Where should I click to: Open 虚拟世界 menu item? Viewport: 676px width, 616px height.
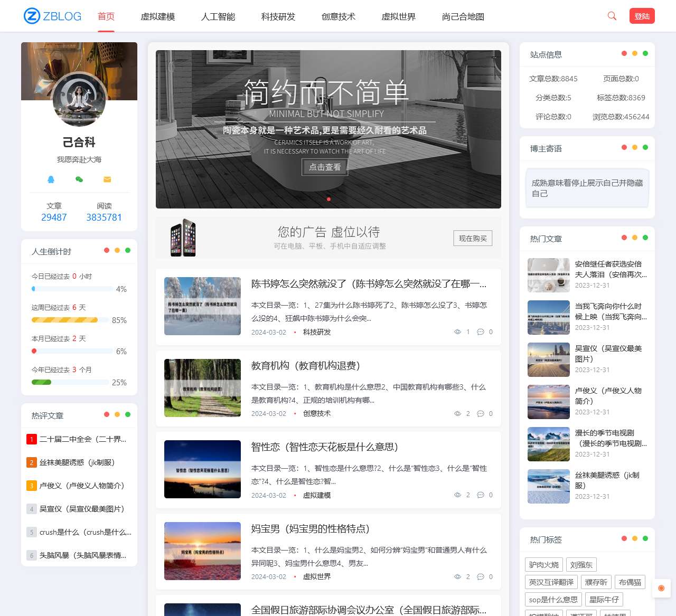tap(399, 16)
